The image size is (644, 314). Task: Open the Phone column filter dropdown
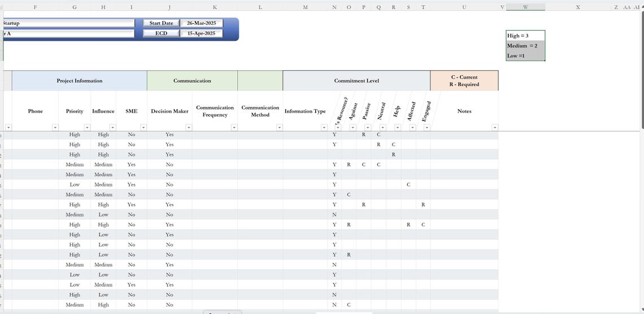pos(55,127)
